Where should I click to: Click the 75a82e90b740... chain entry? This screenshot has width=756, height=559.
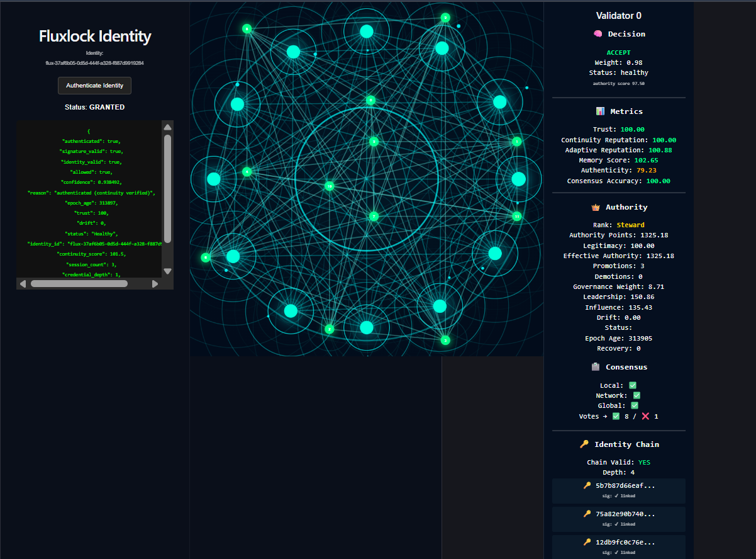(619, 519)
